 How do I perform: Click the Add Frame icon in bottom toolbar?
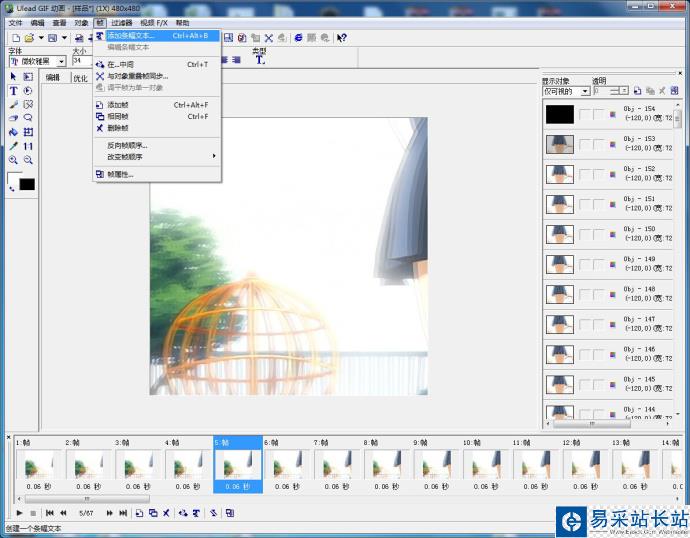[139, 513]
